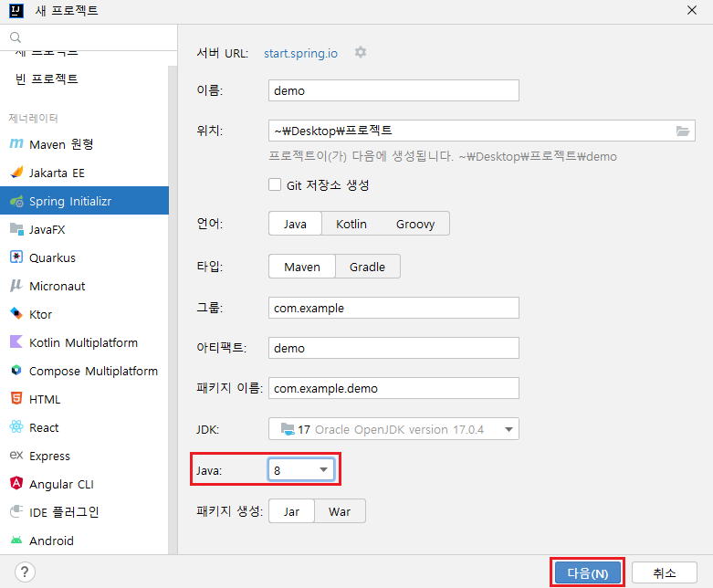Enable Git 저장소 생성 checkbox

[x=275, y=184]
